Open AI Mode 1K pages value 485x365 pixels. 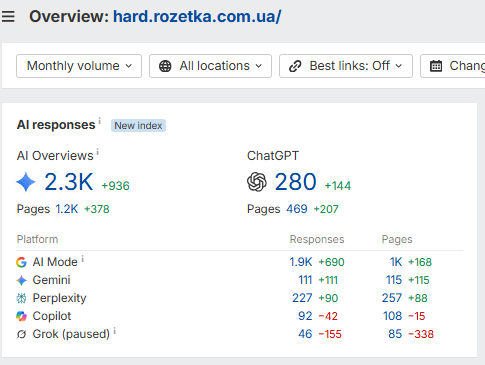pyautogui.click(x=396, y=262)
